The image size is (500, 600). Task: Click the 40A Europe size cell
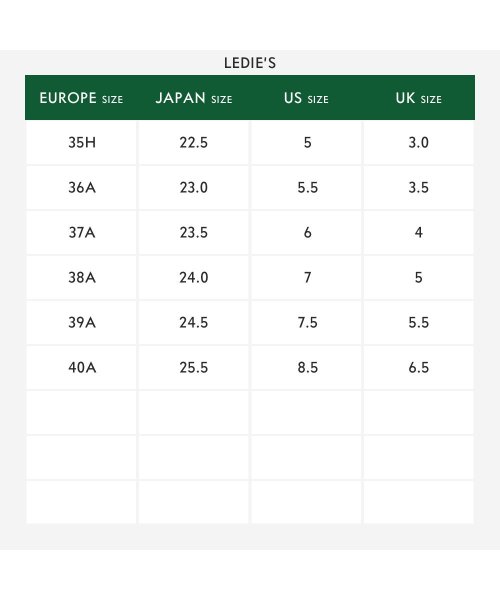pos(81,367)
